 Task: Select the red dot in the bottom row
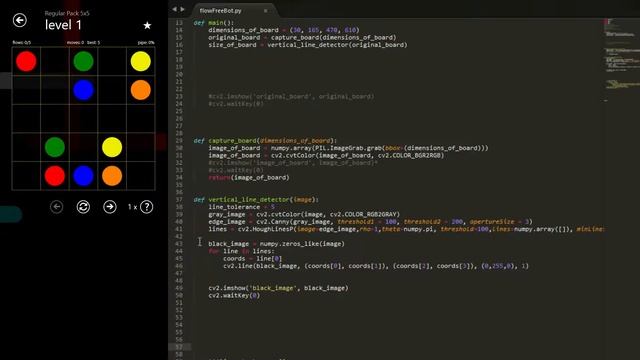coord(55,176)
